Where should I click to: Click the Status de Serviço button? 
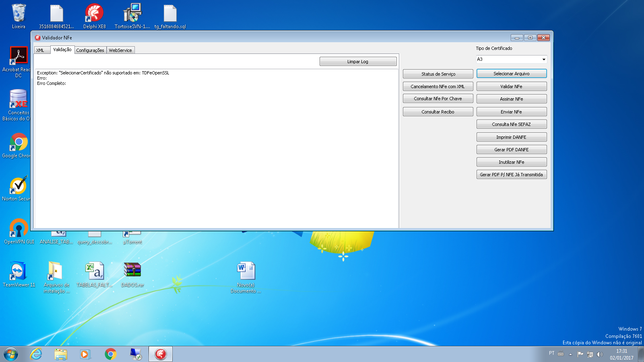pyautogui.click(x=438, y=74)
